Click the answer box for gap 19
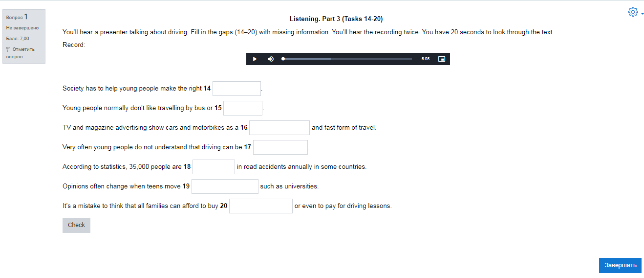Viewport: 644px width, 278px height. [x=225, y=186]
